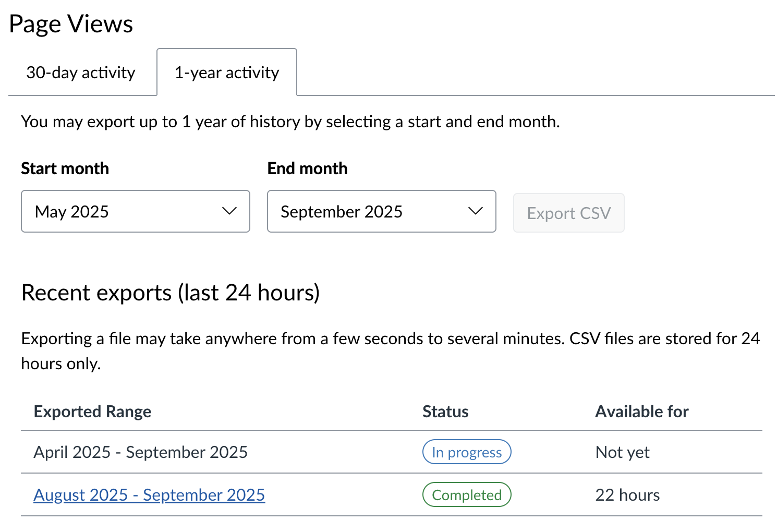777x532 pixels.
Task: Click the Start month field label
Action: (65, 168)
